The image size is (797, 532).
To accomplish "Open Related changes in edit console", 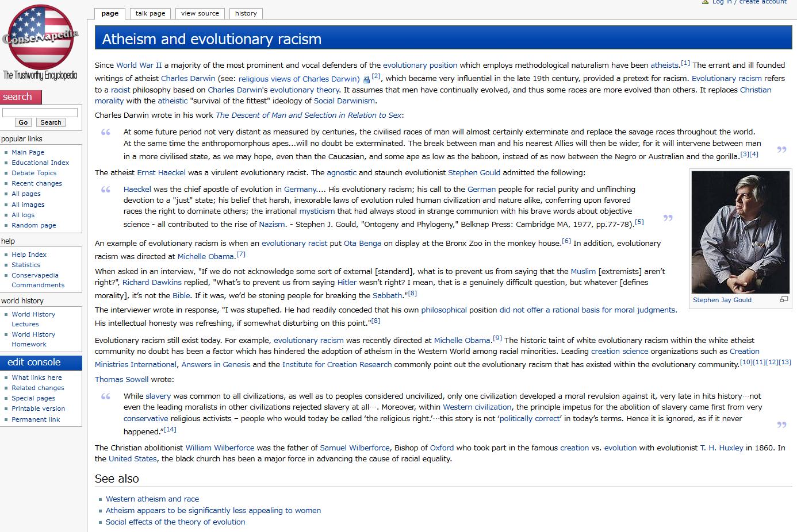I will click(x=38, y=388).
